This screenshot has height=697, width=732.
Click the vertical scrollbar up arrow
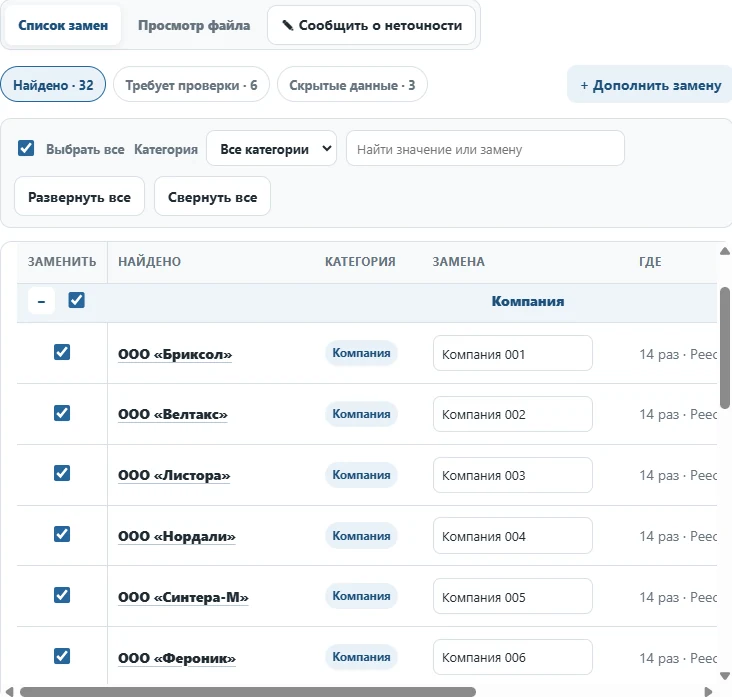pyautogui.click(x=725, y=251)
